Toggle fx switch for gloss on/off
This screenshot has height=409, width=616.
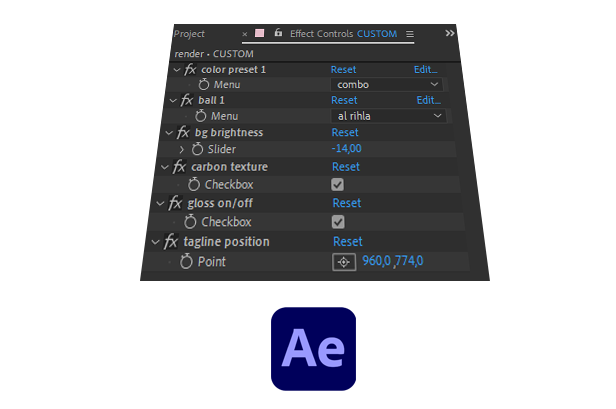point(176,203)
